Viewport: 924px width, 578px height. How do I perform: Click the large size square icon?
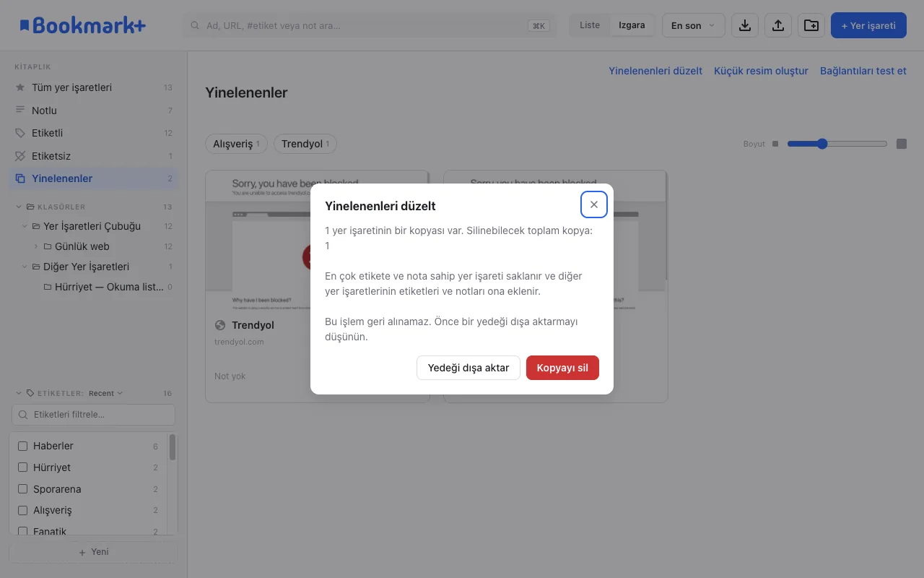pyautogui.click(x=902, y=144)
